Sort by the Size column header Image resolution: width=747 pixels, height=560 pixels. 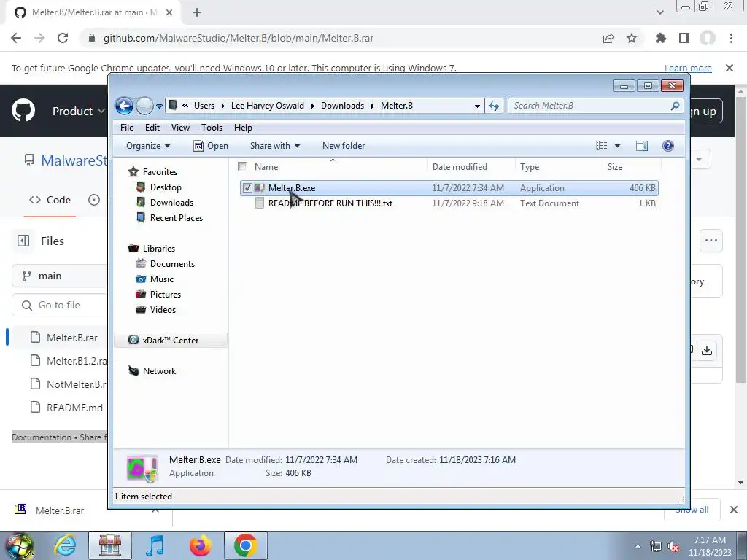(x=631, y=167)
